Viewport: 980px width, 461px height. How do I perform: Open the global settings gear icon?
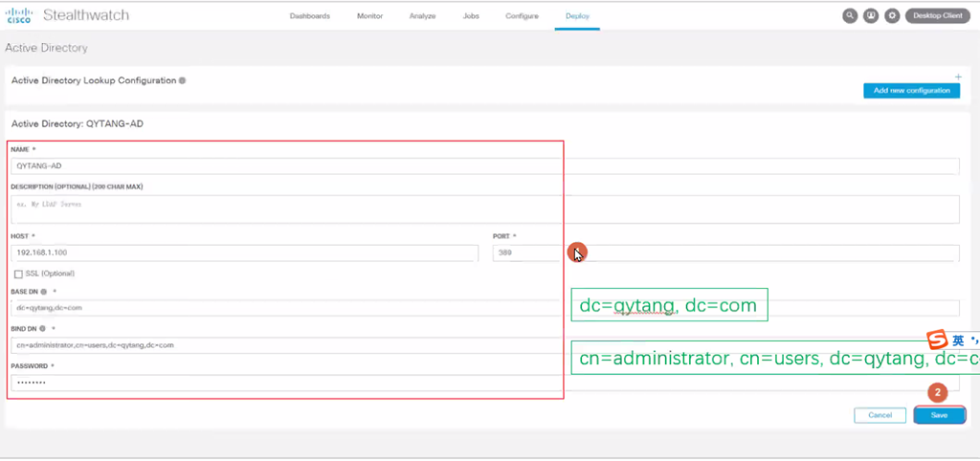(892, 15)
